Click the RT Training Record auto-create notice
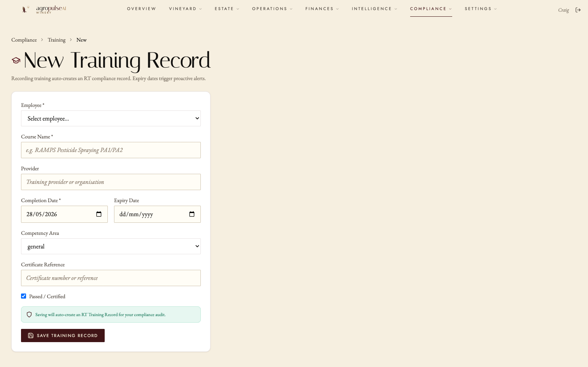This screenshot has width=588, height=367. pos(111,315)
